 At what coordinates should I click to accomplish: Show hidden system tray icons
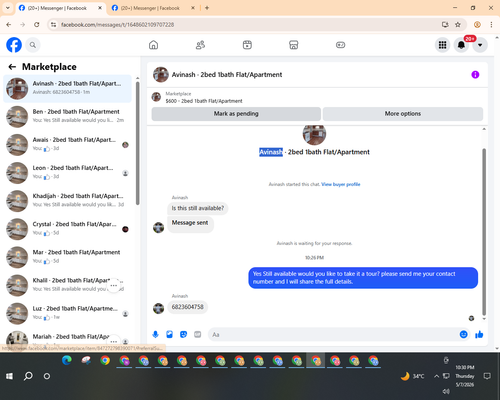436,376
